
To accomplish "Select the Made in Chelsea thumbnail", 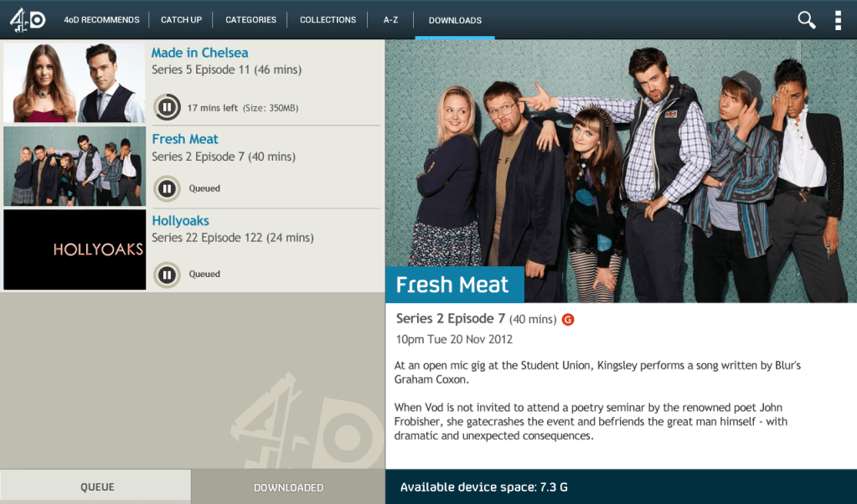I will (x=75, y=82).
